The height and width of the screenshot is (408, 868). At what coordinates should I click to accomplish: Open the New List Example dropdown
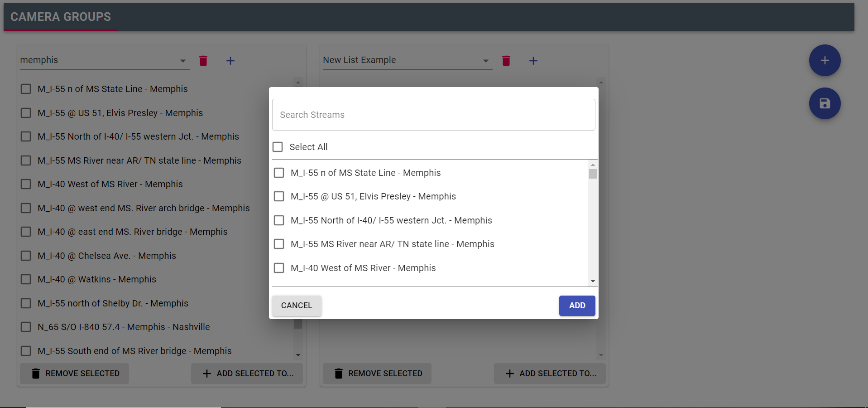click(x=408, y=60)
